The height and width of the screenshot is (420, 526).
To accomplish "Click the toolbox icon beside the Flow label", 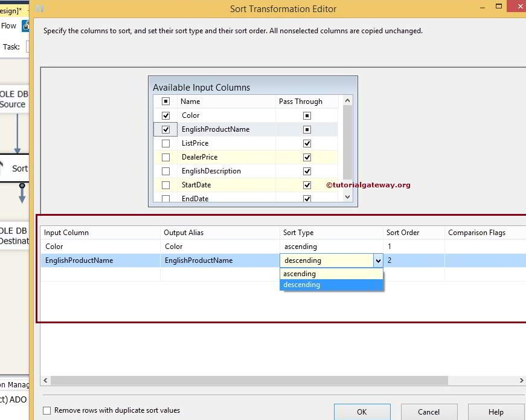I will (x=24, y=26).
